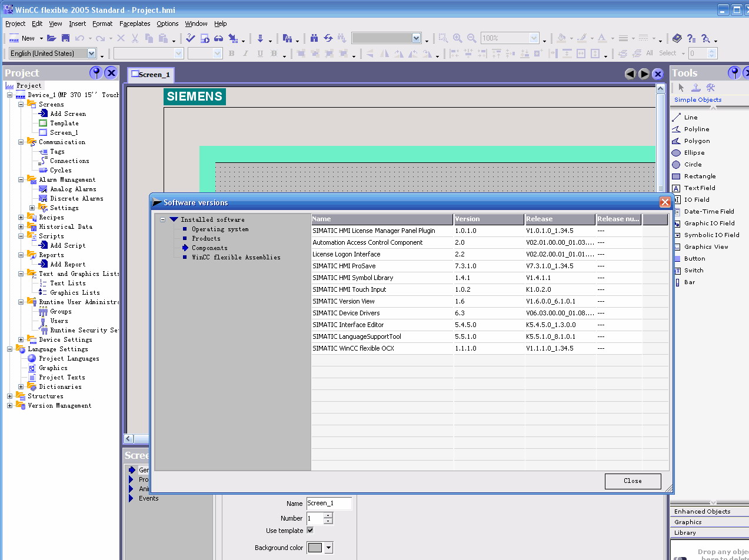Image resolution: width=749 pixels, height=560 pixels.
Task: Click the Name column header
Action: point(382,219)
